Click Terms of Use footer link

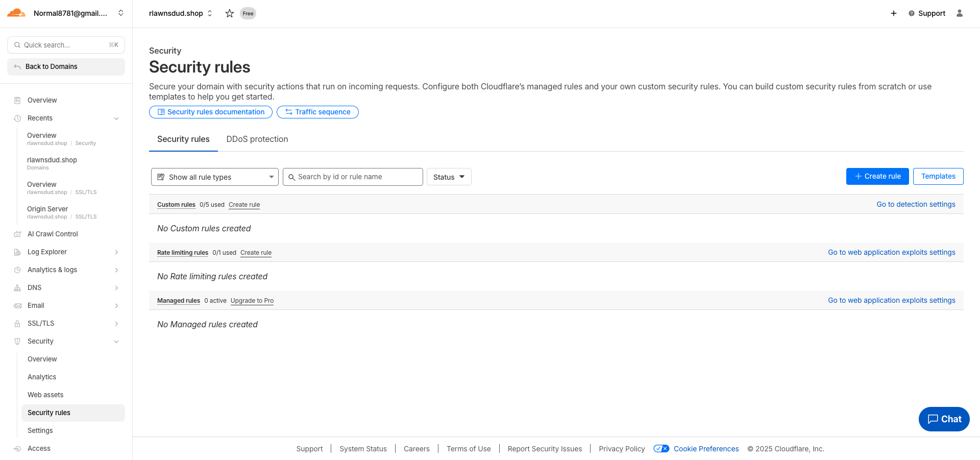click(x=469, y=449)
